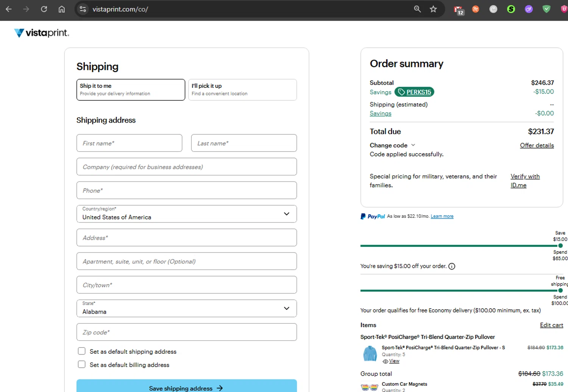Image resolution: width=568 pixels, height=392 pixels.
Task: Click the Code applied successfully message
Action: 407,154
